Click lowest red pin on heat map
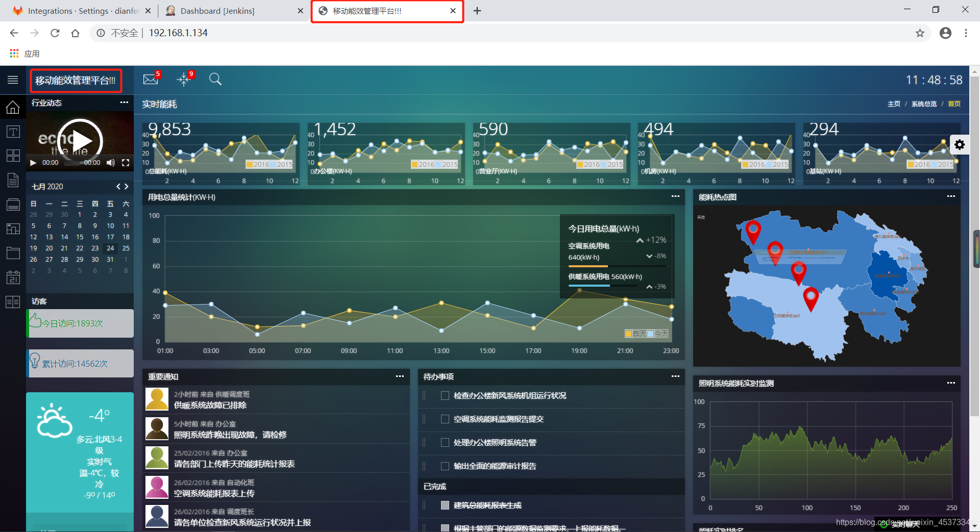The image size is (980, 532). coord(811,299)
